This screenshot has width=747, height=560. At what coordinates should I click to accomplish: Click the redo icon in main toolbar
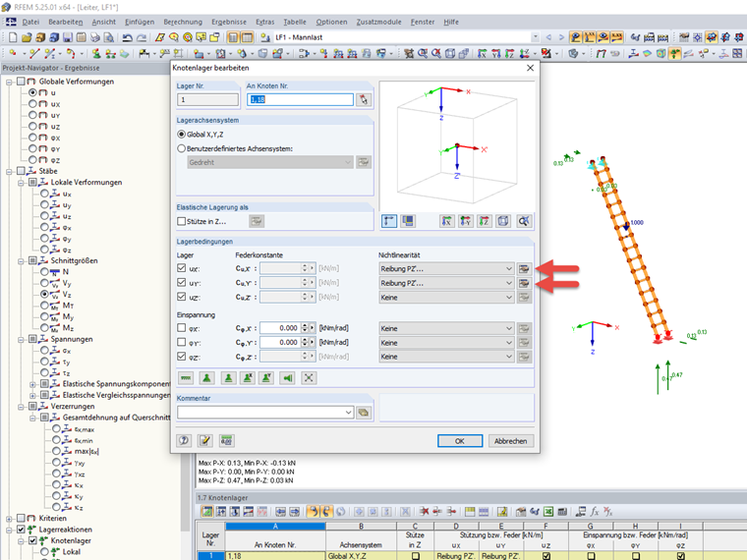(142, 37)
